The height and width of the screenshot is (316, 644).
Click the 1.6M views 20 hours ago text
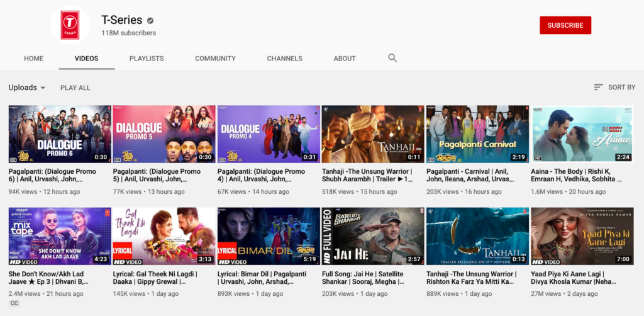point(569,191)
